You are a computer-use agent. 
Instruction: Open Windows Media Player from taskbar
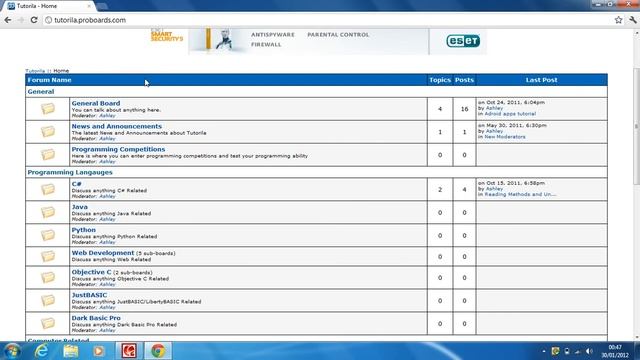coord(98,351)
